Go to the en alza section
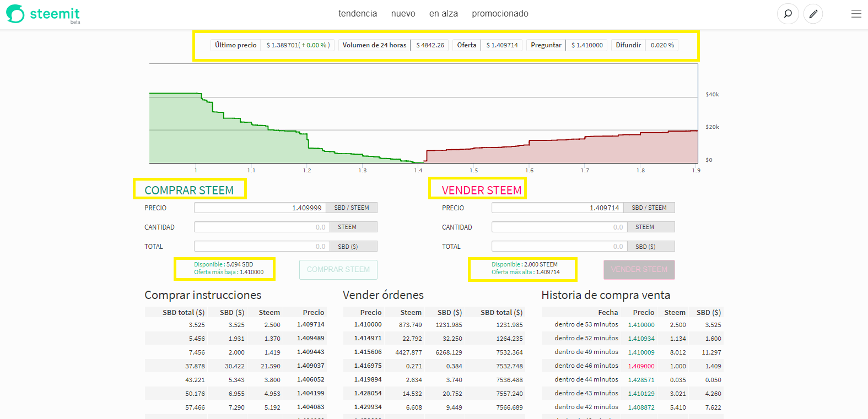Screen dimensions: 868x419 pyautogui.click(x=444, y=14)
